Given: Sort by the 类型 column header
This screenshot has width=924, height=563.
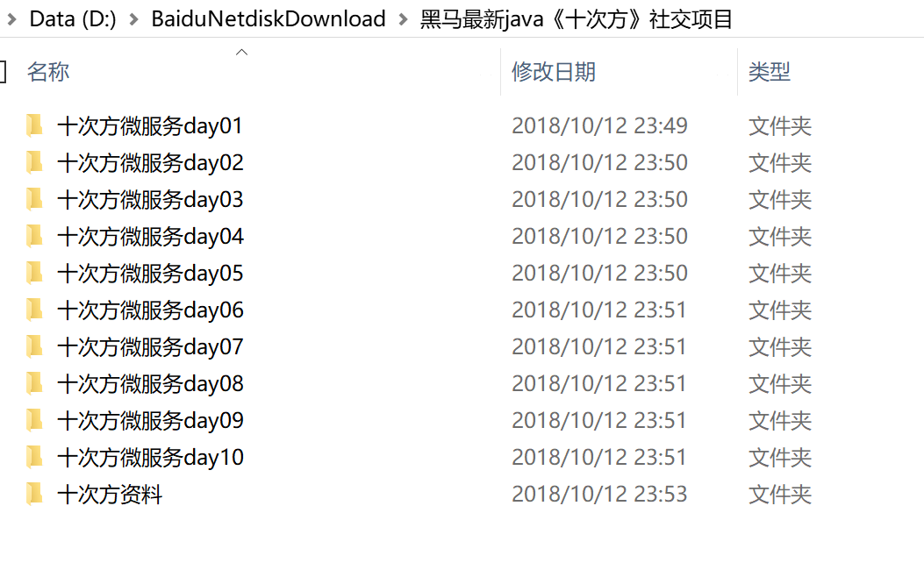Looking at the screenshot, I should pyautogui.click(x=769, y=72).
